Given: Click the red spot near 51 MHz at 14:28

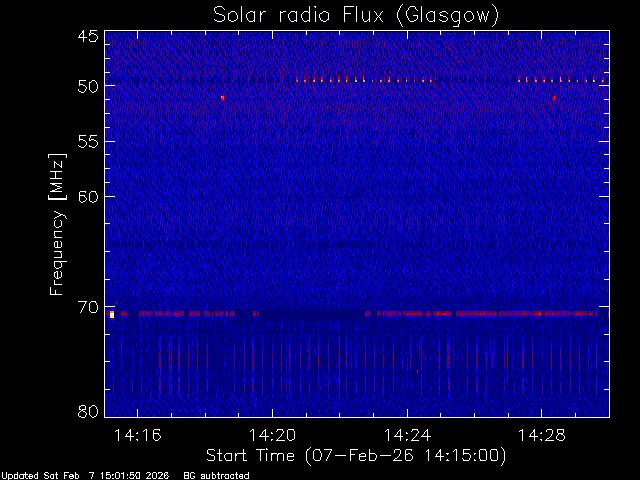Looking at the screenshot, I should 554,98.
